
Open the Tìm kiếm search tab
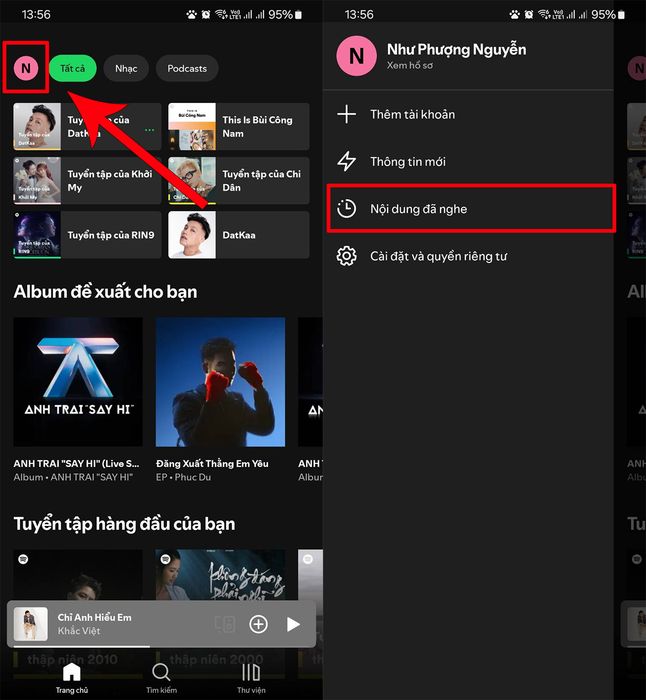[x=161, y=677]
